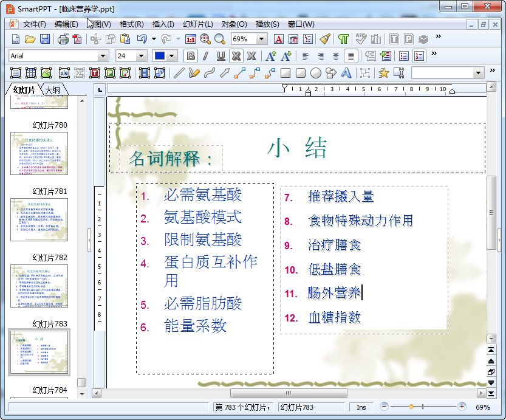This screenshot has height=420, width=506.
Task: Expand the formatting toolbar overflow chevron
Action: [434, 53]
